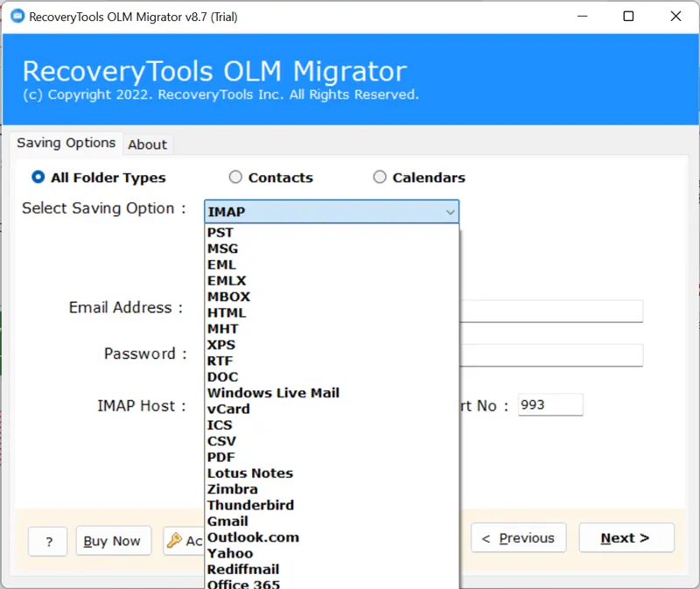700x589 pixels.
Task: Select Thunderbird from the dropdown list
Action: pos(250,505)
